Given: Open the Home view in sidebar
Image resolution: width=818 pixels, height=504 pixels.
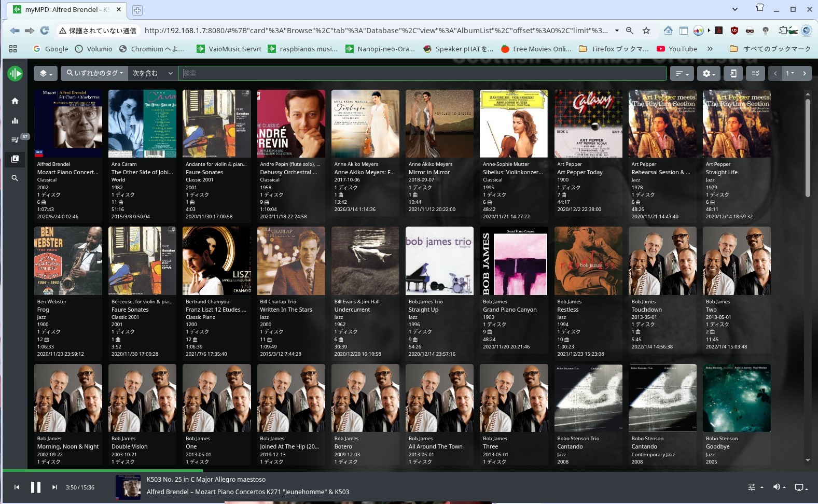Looking at the screenshot, I should tap(15, 101).
